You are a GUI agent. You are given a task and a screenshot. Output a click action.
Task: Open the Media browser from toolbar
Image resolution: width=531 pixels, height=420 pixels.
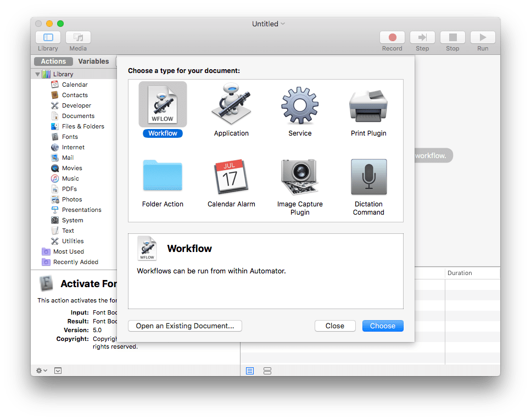point(78,37)
